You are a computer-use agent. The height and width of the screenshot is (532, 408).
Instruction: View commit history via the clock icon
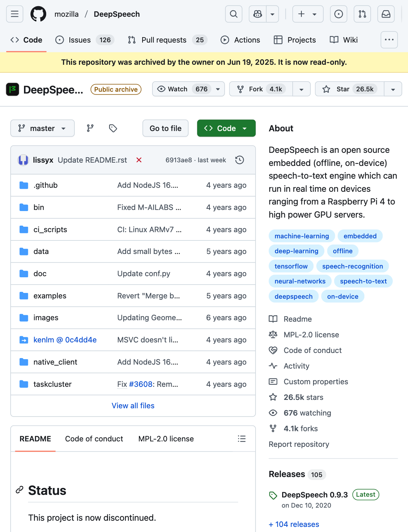click(x=239, y=160)
